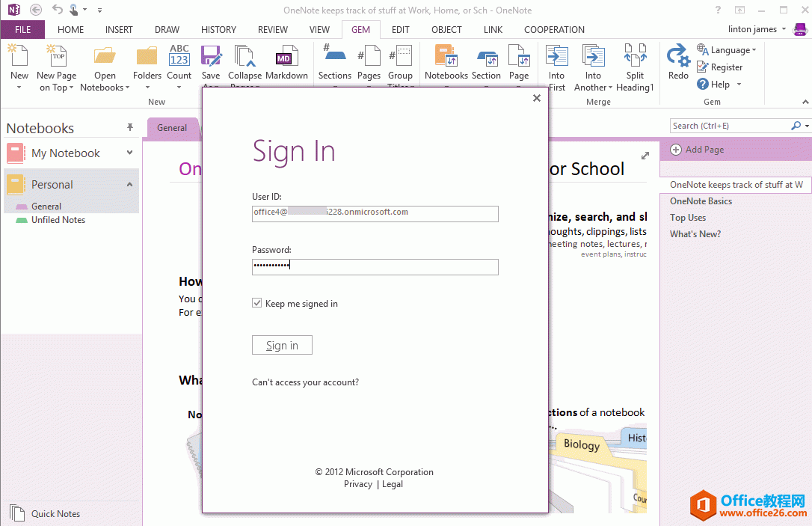Switch to the EDIT ribbon tab
This screenshot has width=812, height=526.
tap(401, 29)
